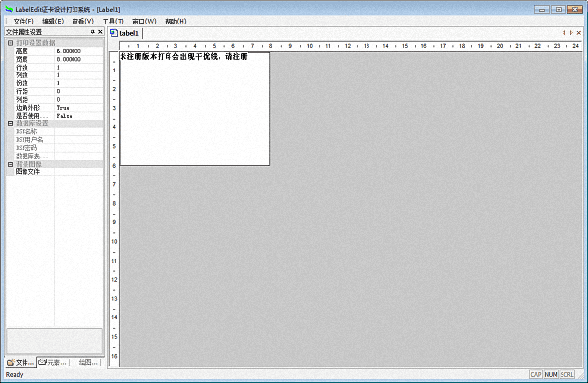Open the 文件(F) menu
The image size is (588, 383).
pos(24,21)
